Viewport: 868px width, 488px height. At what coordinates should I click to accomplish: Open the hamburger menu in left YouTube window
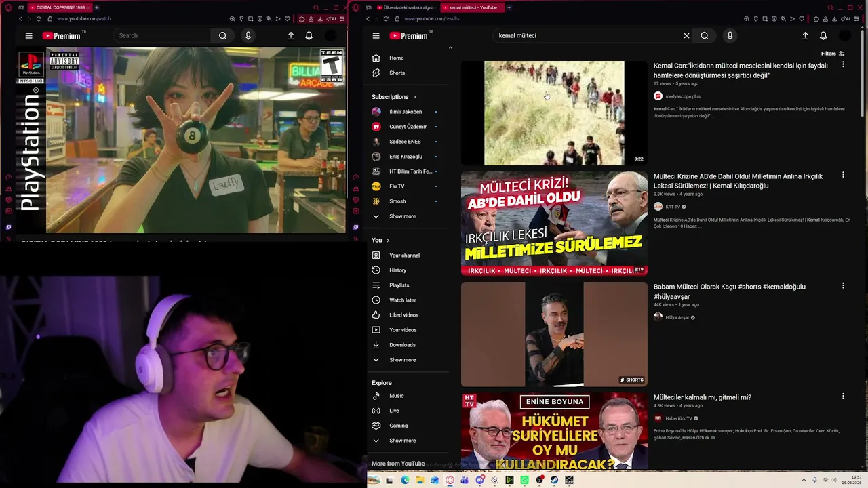click(x=28, y=36)
